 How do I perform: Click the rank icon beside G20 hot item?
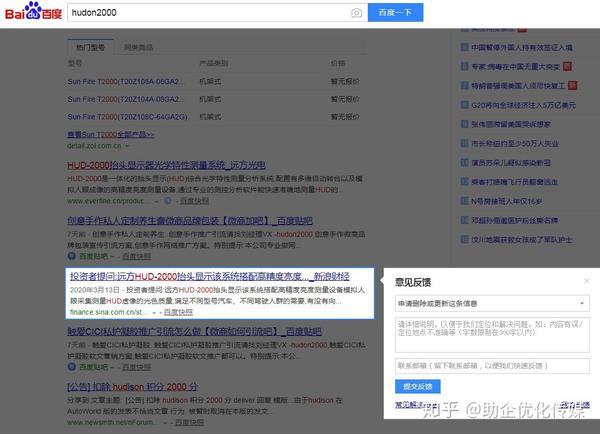[x=464, y=104]
